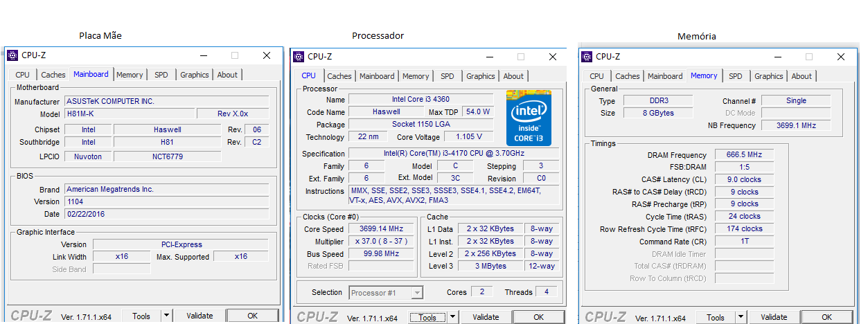868x324 pixels.
Task: Select Mainboard tab in Memory window
Action: click(x=665, y=76)
